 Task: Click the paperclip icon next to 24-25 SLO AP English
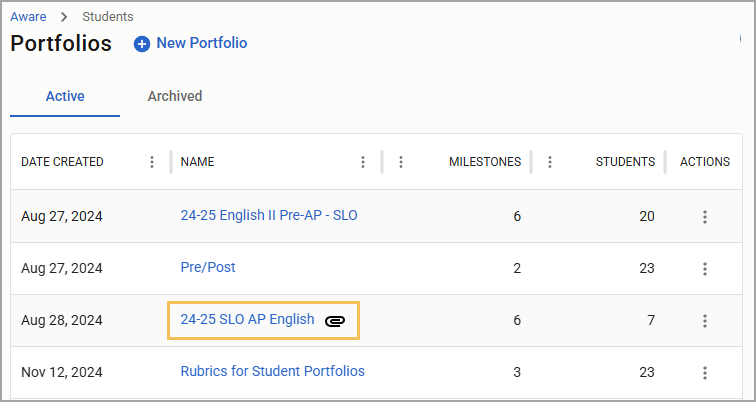click(x=335, y=321)
